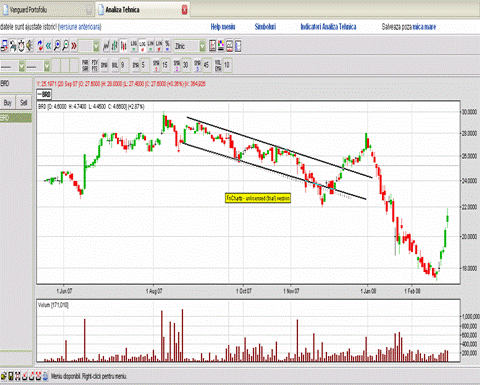The height and width of the screenshot is (385, 480).
Task: Click the red double-arrow scroll forward icon
Action: [x=74, y=46]
